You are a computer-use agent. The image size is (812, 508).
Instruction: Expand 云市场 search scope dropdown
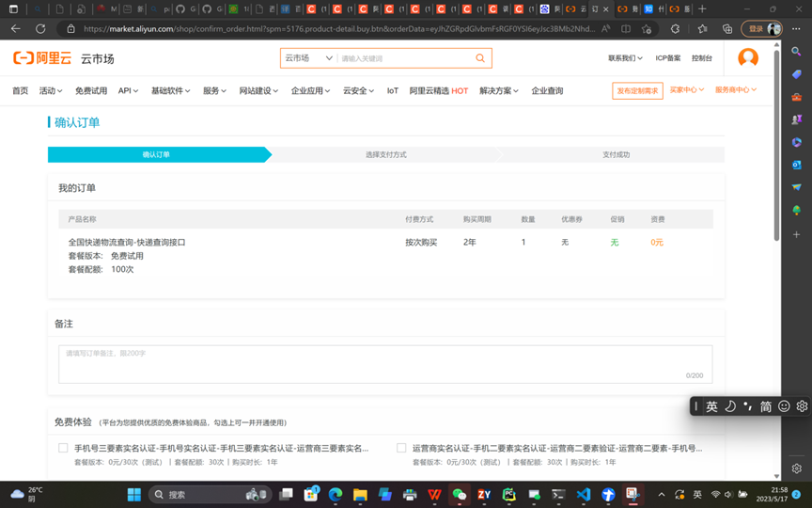pos(308,58)
